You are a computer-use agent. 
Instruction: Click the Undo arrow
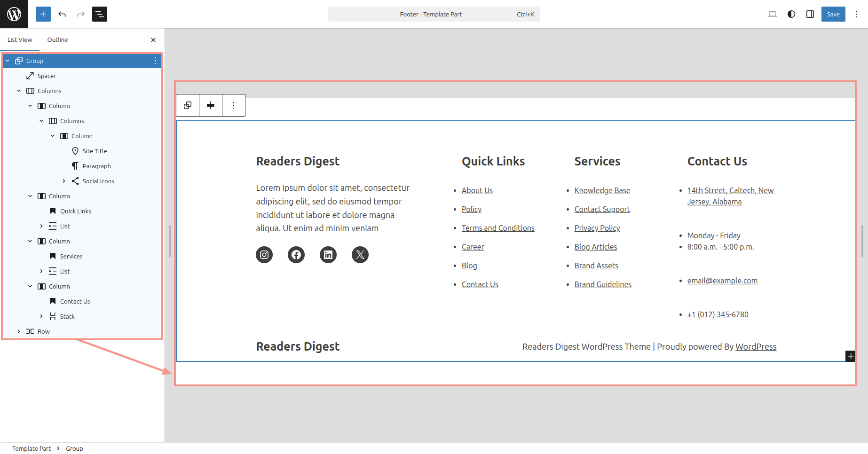(x=62, y=14)
